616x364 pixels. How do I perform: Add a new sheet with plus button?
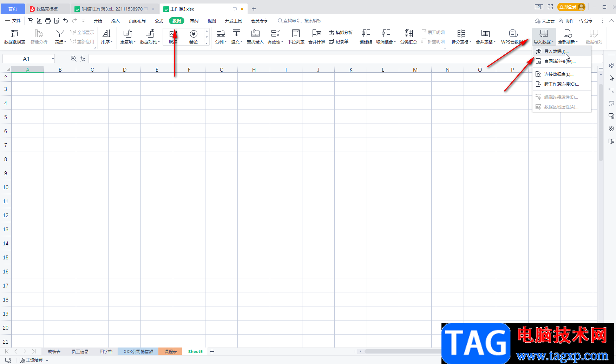click(212, 351)
